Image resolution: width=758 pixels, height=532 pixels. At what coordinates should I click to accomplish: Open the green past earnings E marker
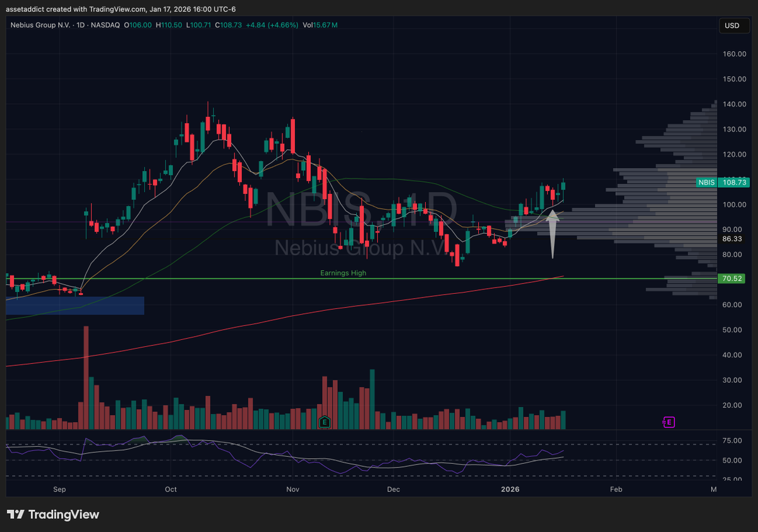pyautogui.click(x=325, y=421)
